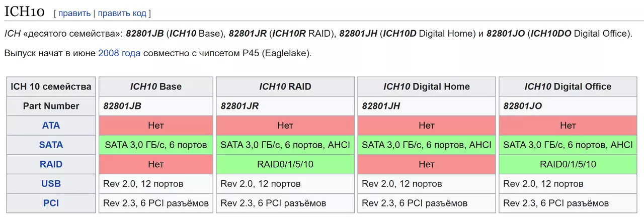Screen dimensions: 644x221
Task: Click "ICH10DO" in the intro paragraph
Action: [551, 34]
